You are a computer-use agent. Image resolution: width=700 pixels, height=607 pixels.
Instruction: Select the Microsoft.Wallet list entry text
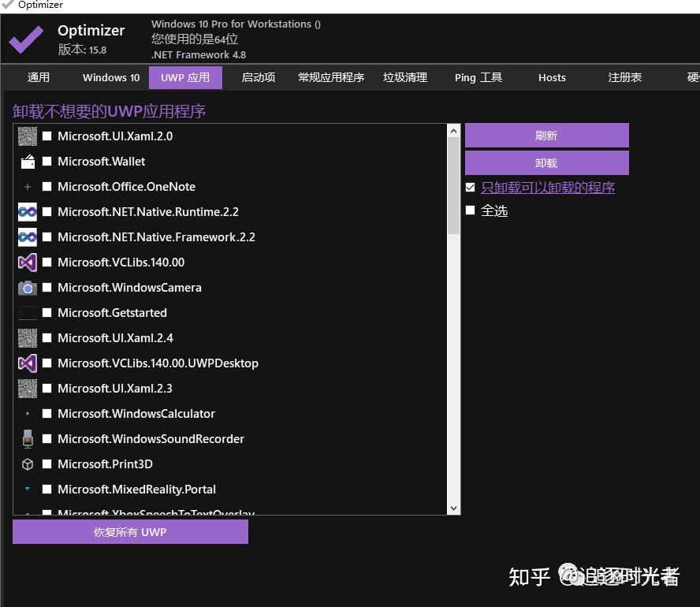pos(102,162)
